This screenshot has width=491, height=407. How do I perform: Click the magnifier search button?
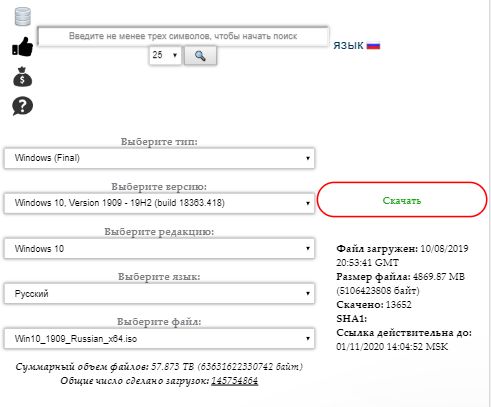click(x=200, y=55)
